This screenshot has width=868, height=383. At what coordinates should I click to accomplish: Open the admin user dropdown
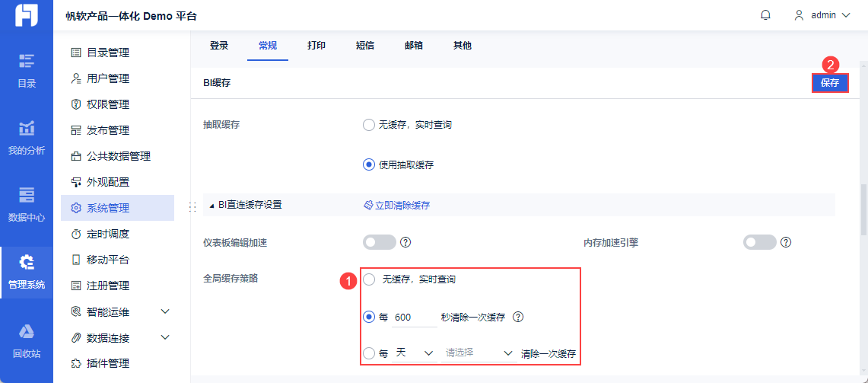point(822,15)
